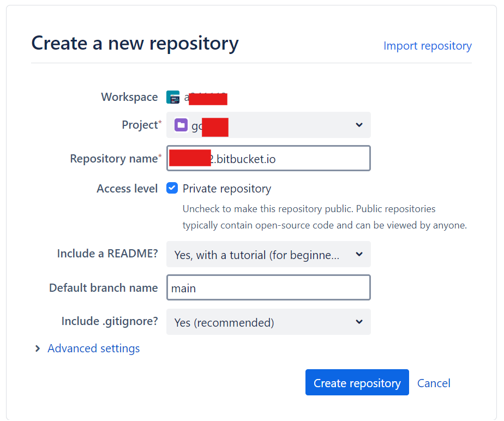Click the 'Access level' label
The image size is (504, 421).
point(127,188)
